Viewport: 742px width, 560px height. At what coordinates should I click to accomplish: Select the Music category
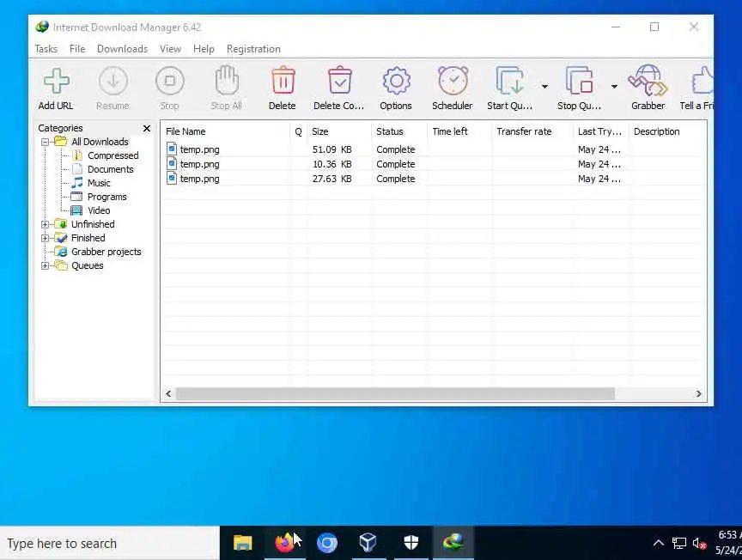[99, 183]
